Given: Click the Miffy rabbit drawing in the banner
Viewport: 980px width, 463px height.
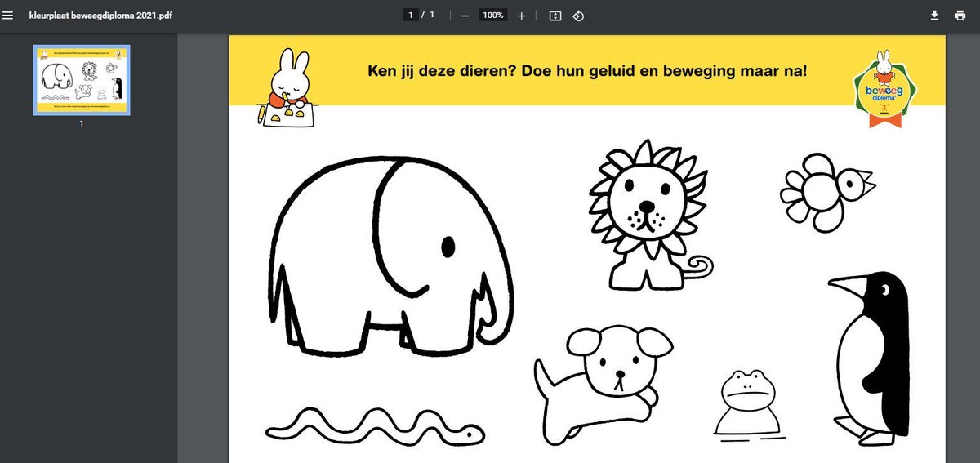Looking at the screenshot, I should (x=287, y=88).
